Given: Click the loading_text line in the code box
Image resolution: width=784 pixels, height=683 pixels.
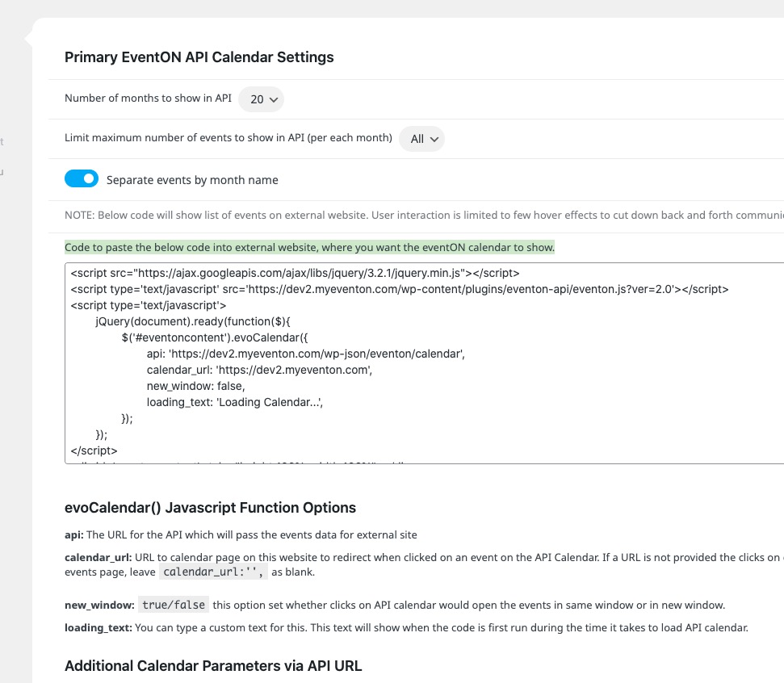Looking at the screenshot, I should [234, 403].
